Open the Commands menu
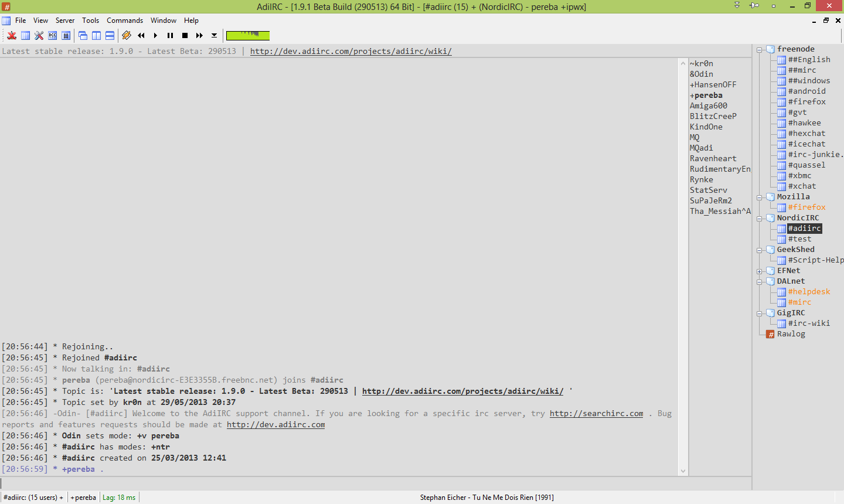Screen dimensions: 844x504 click(125, 21)
